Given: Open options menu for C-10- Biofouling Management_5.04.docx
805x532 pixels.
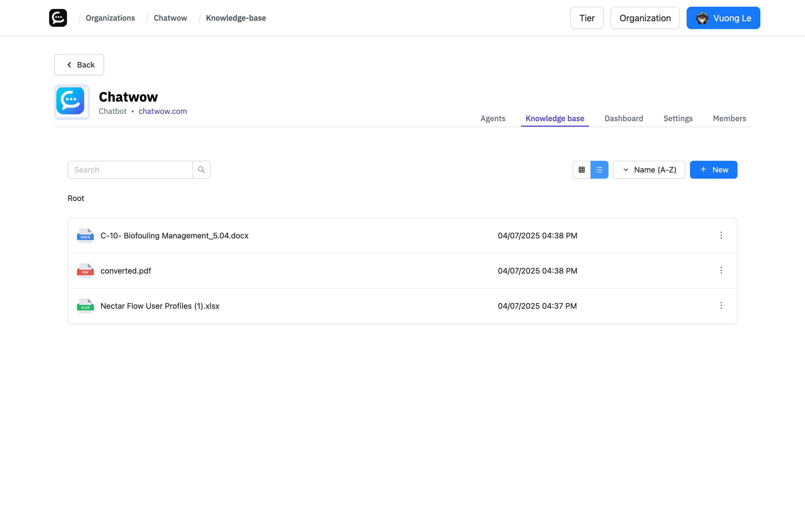Looking at the screenshot, I should [x=721, y=235].
